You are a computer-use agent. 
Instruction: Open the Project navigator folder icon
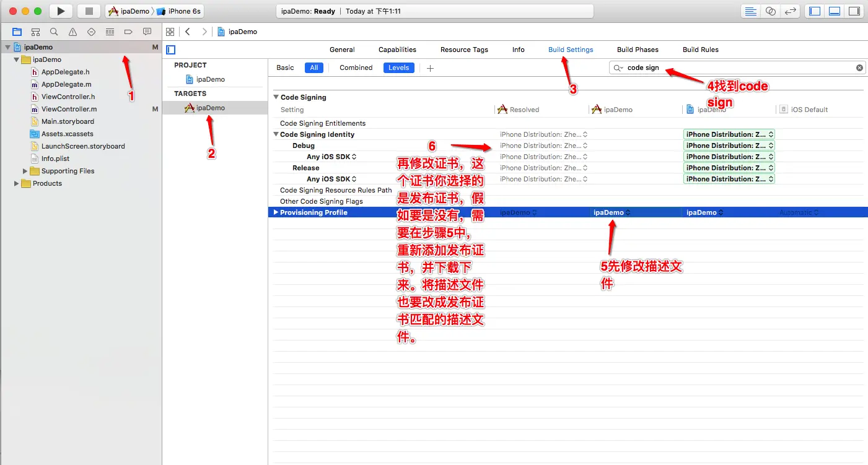coord(17,32)
